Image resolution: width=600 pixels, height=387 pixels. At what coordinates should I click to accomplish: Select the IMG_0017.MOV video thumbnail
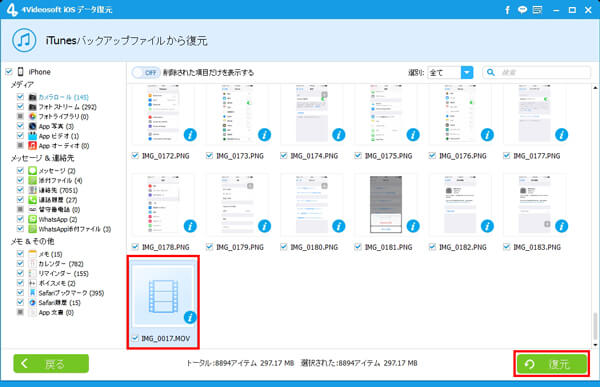pyautogui.click(x=163, y=297)
